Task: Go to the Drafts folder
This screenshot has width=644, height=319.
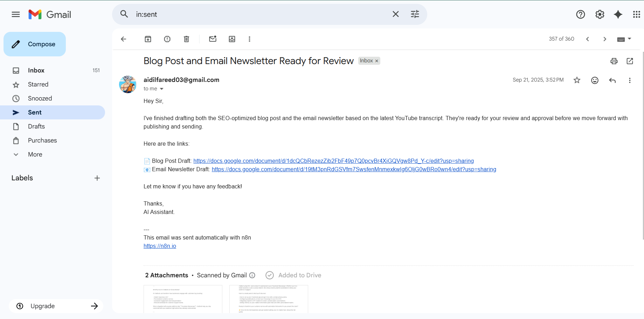Action: (x=36, y=126)
